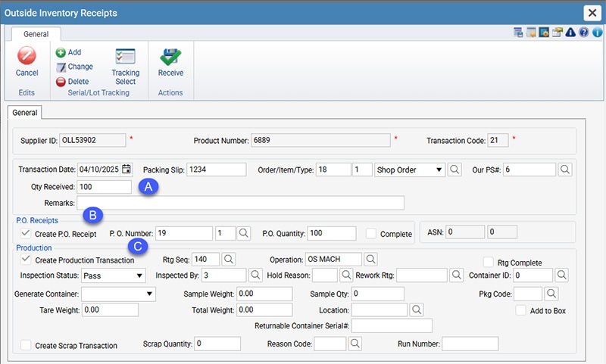Open the Transaction Date calendar picker

[x=127, y=169]
